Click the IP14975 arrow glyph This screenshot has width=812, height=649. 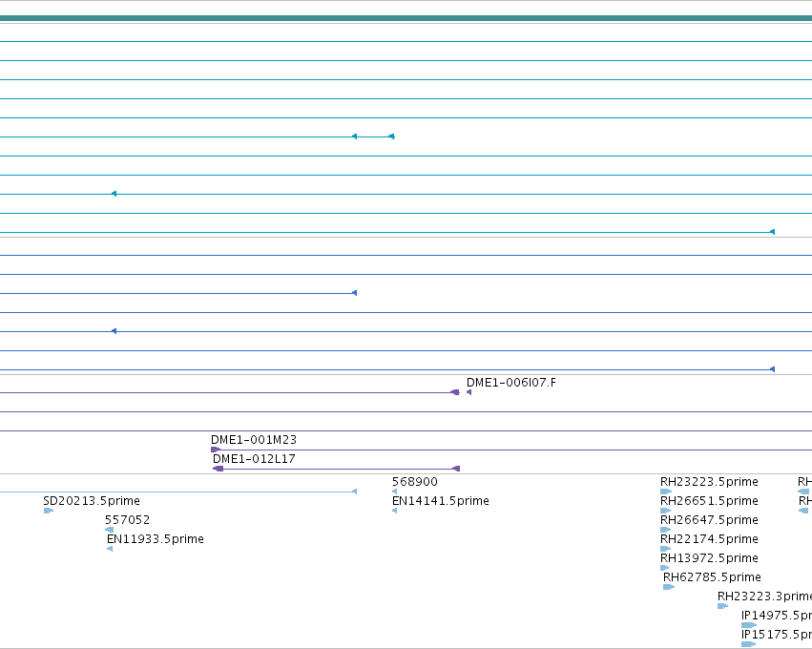coord(749,625)
